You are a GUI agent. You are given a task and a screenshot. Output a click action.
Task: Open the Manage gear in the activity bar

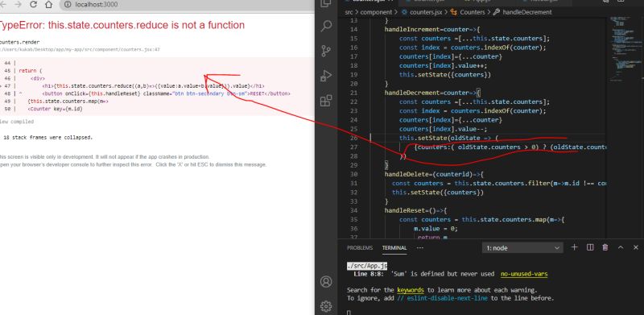pyautogui.click(x=326, y=306)
